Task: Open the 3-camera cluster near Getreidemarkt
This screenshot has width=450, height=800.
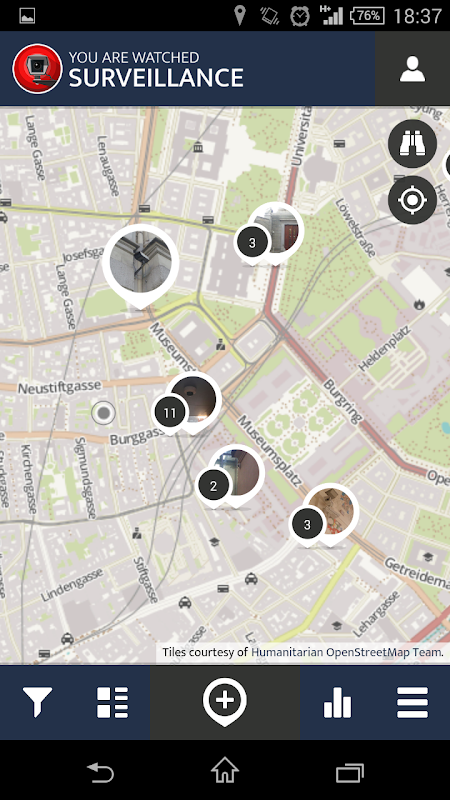Action: (307, 524)
